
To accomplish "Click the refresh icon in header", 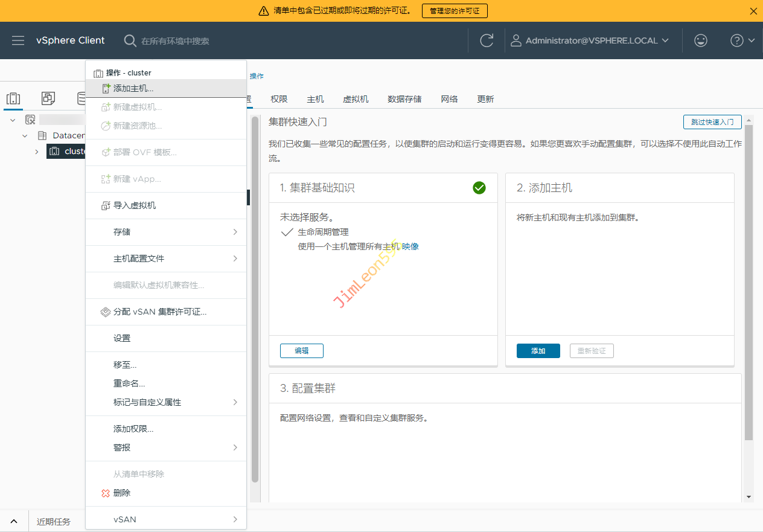I will pyautogui.click(x=487, y=40).
